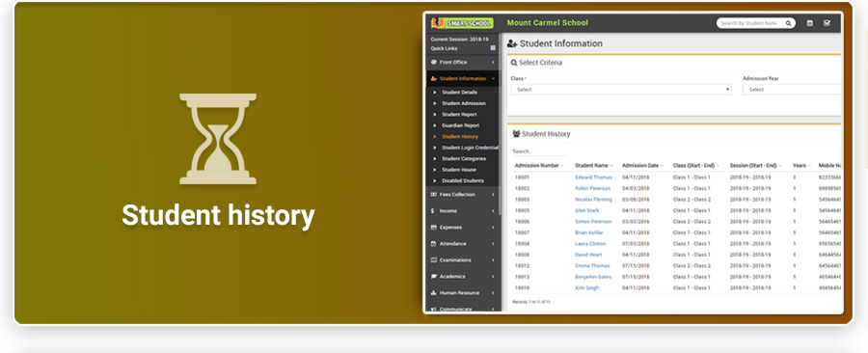Open Edward Thomas student link
868x353 pixels.
(x=593, y=177)
